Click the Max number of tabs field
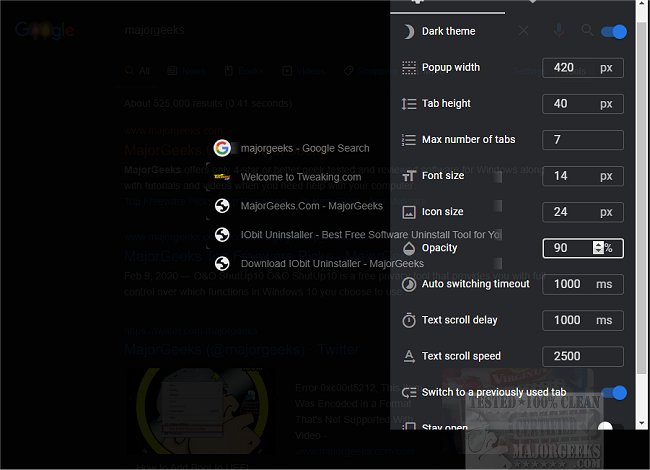Viewport: 650px width, 470px height. click(x=583, y=140)
